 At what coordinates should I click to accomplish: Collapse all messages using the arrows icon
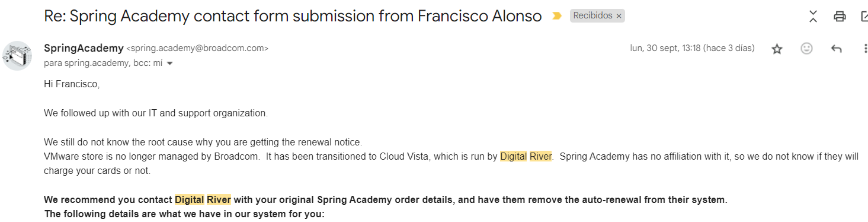click(813, 17)
